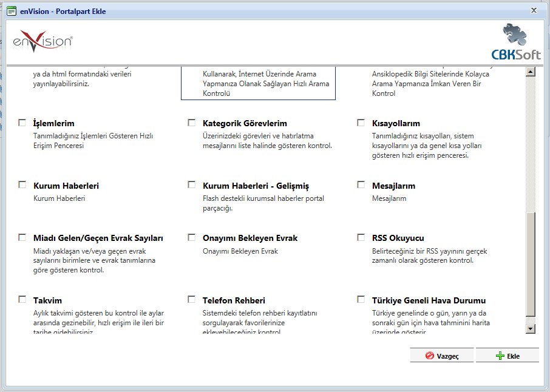Click the Telefon Rehberi title
The height and width of the screenshot is (392, 550).
click(234, 300)
